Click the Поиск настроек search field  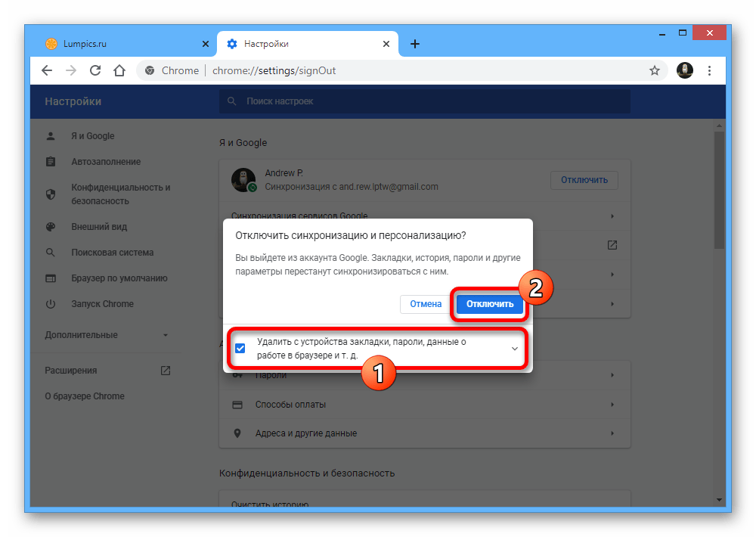[423, 101]
